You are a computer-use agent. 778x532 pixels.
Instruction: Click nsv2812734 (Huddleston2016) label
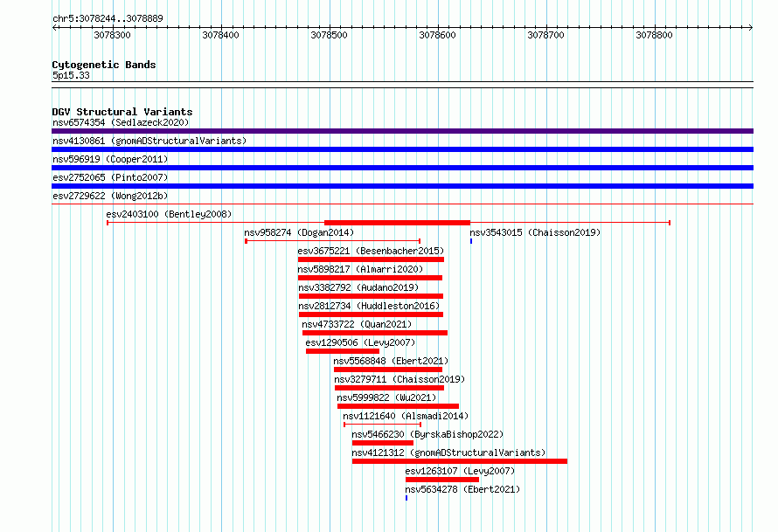pyautogui.click(x=369, y=306)
